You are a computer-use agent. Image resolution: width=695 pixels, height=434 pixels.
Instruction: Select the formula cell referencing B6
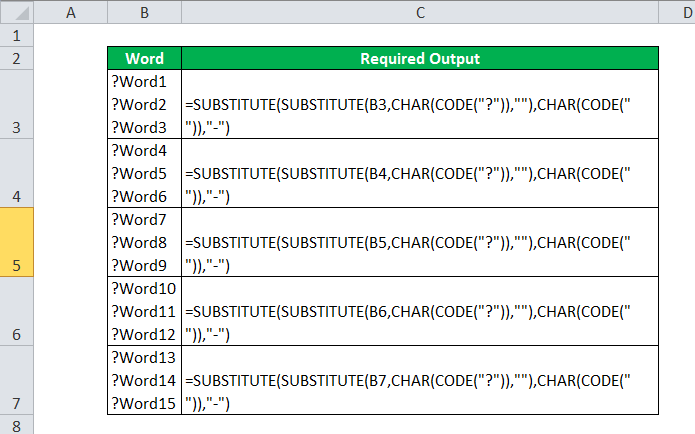[x=420, y=311]
